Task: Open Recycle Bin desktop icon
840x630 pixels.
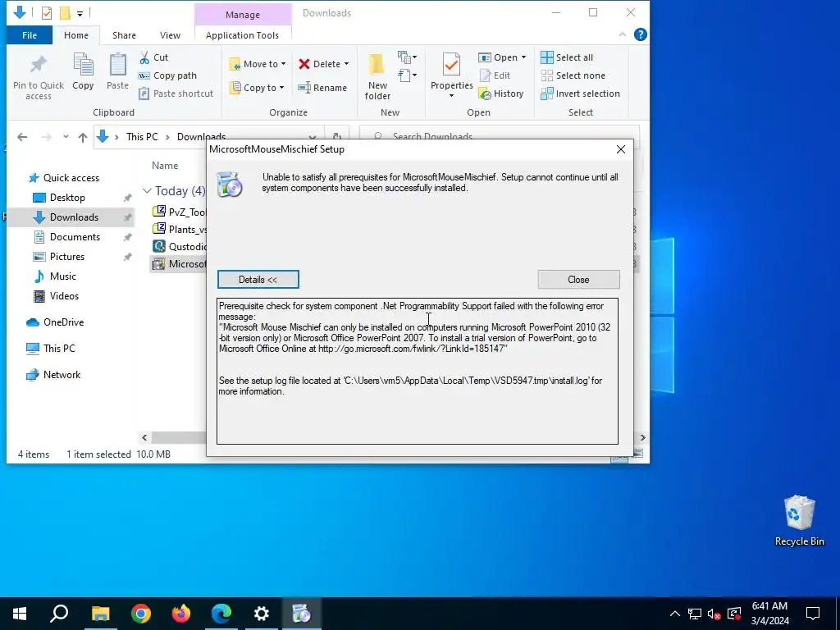Action: (799, 521)
